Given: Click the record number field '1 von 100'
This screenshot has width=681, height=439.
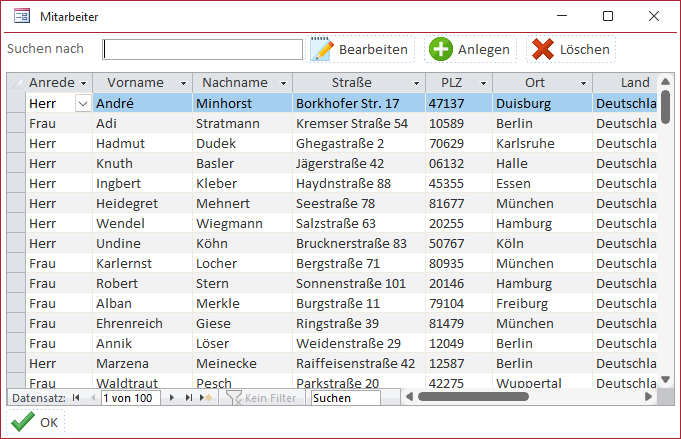Looking at the screenshot, I should pos(131,398).
